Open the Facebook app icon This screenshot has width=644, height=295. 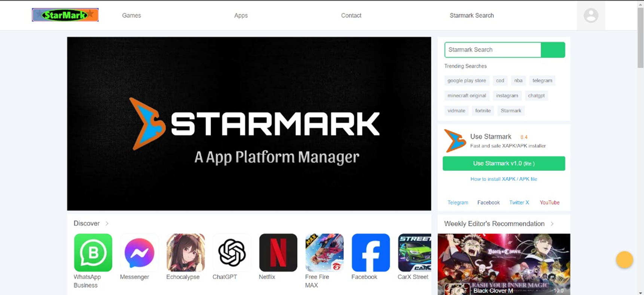370,252
